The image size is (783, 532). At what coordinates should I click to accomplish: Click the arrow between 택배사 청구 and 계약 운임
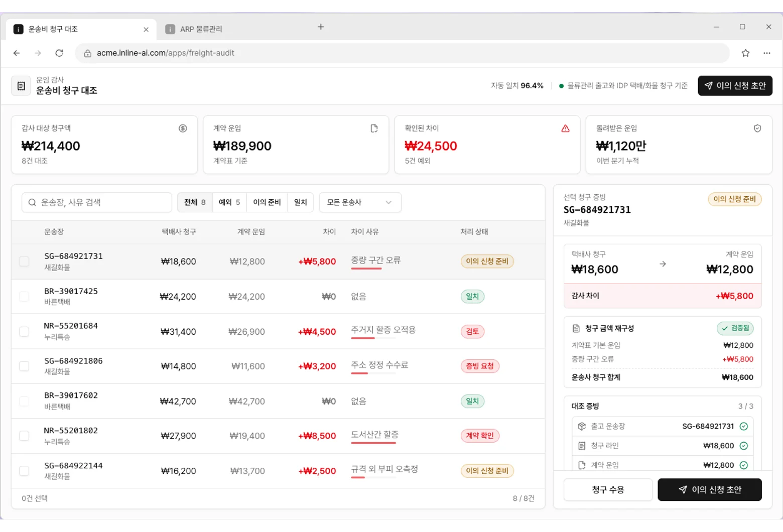[663, 264]
